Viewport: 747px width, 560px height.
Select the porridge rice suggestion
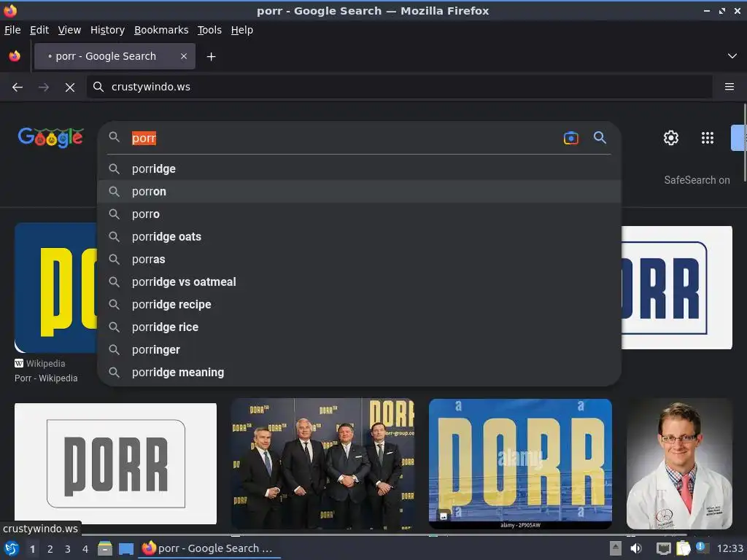359,327
